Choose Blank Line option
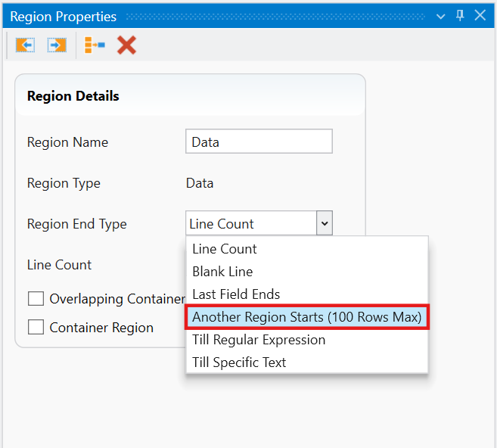 point(222,272)
